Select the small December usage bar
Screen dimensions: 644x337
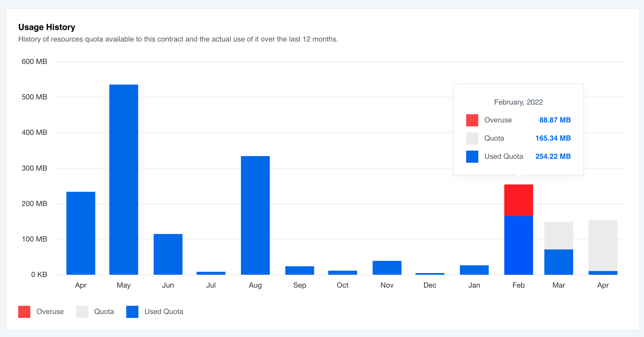(x=430, y=273)
